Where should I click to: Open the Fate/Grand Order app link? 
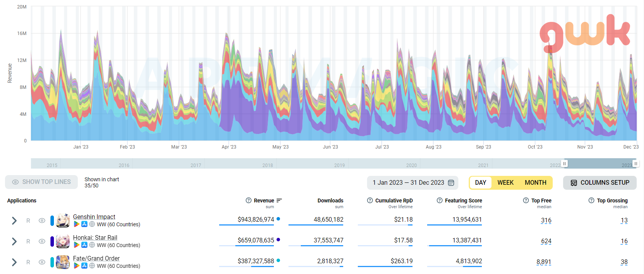coord(96,259)
